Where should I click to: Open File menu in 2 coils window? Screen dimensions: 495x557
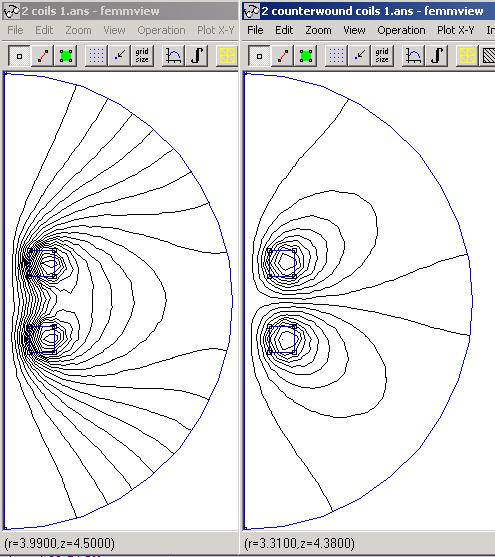pos(15,30)
